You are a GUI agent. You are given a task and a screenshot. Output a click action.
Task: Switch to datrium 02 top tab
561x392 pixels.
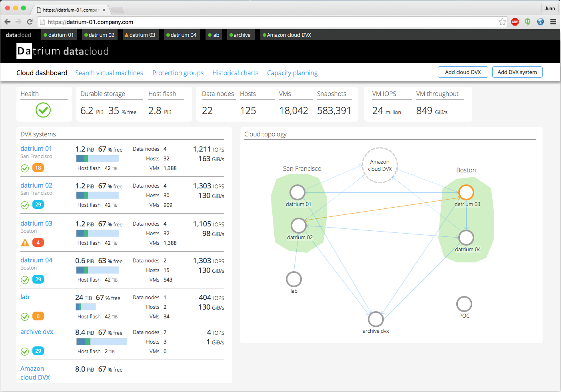100,35
